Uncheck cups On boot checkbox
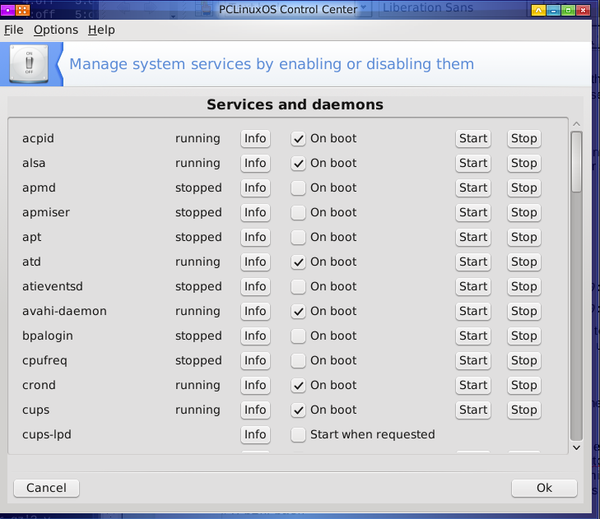The width and height of the screenshot is (600, 519). [x=298, y=410]
